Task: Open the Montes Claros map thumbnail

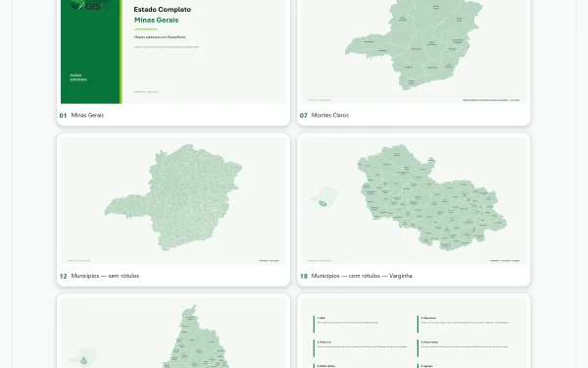Action: (414, 52)
